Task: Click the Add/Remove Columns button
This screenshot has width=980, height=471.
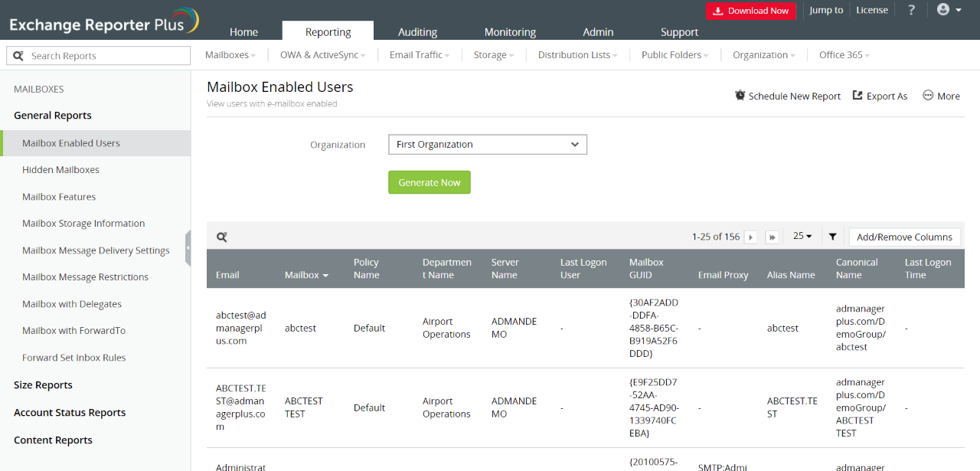Action: 904,237
